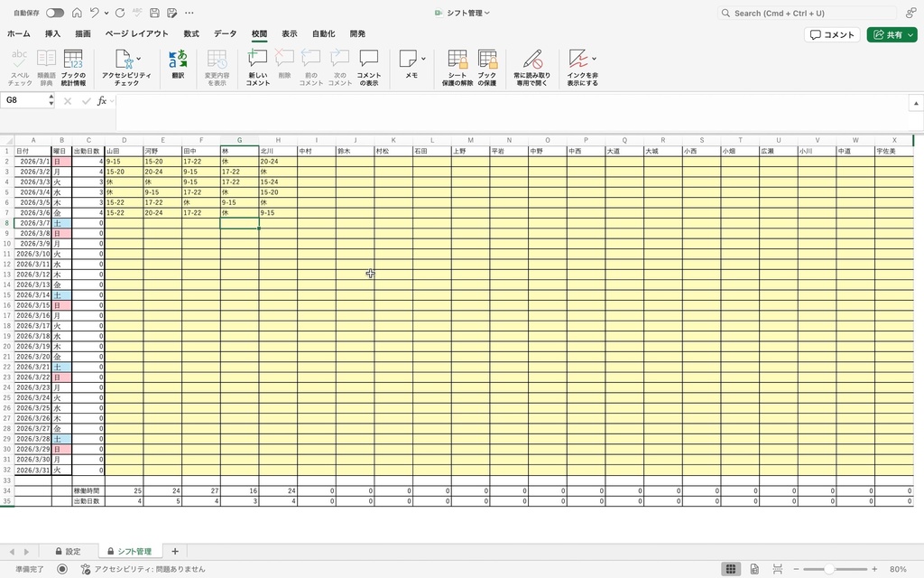Click the redo icon

(x=120, y=13)
